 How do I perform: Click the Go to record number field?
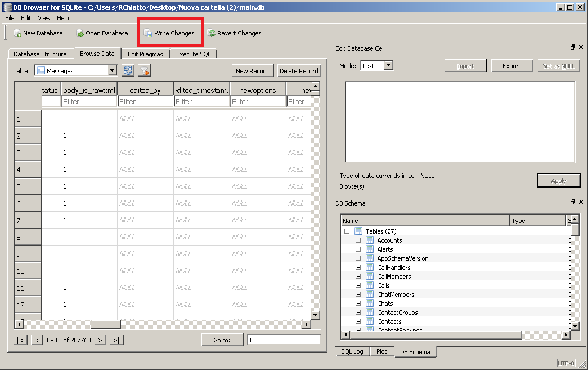284,340
